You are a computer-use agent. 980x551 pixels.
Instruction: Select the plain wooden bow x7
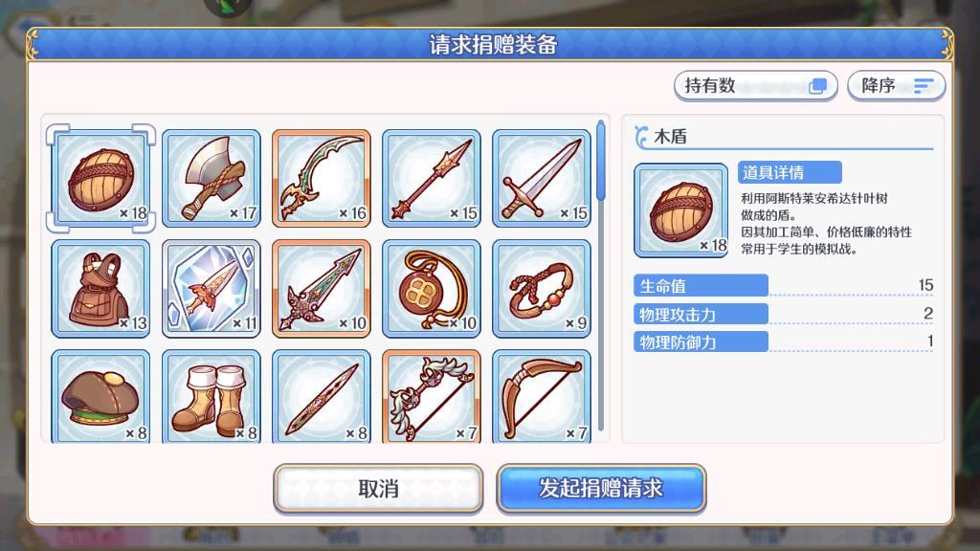pyautogui.click(x=542, y=397)
